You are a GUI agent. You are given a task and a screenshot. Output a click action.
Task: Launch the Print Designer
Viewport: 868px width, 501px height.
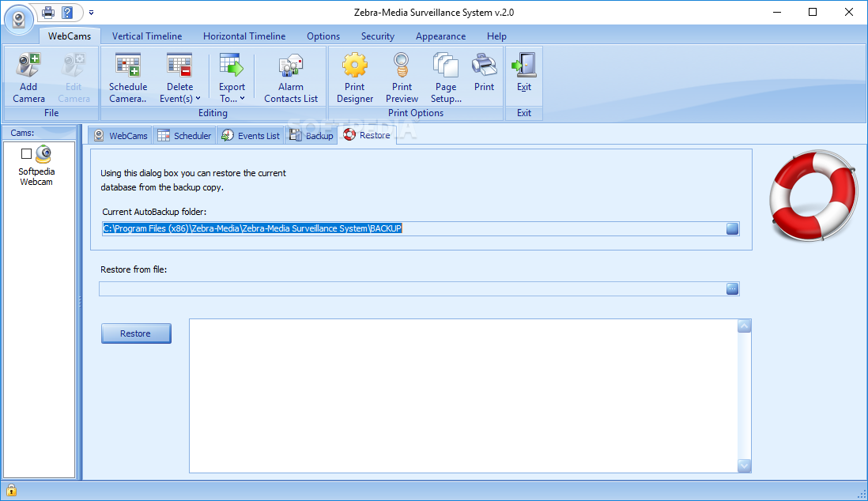tap(355, 77)
